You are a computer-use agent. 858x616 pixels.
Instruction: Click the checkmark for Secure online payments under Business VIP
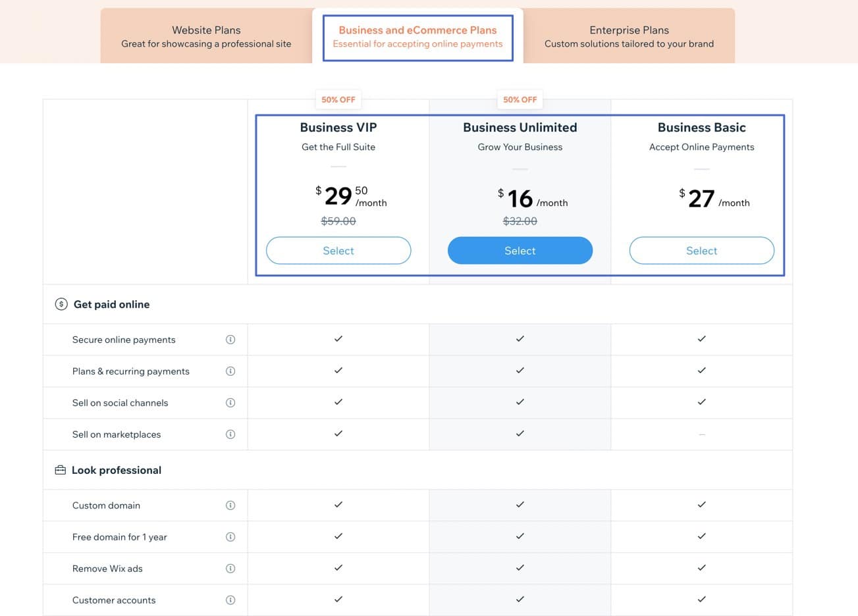tap(338, 339)
